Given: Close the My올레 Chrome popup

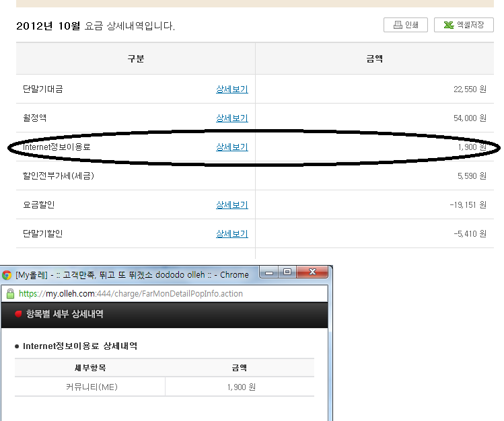Looking at the screenshot, I should click(x=313, y=273).
